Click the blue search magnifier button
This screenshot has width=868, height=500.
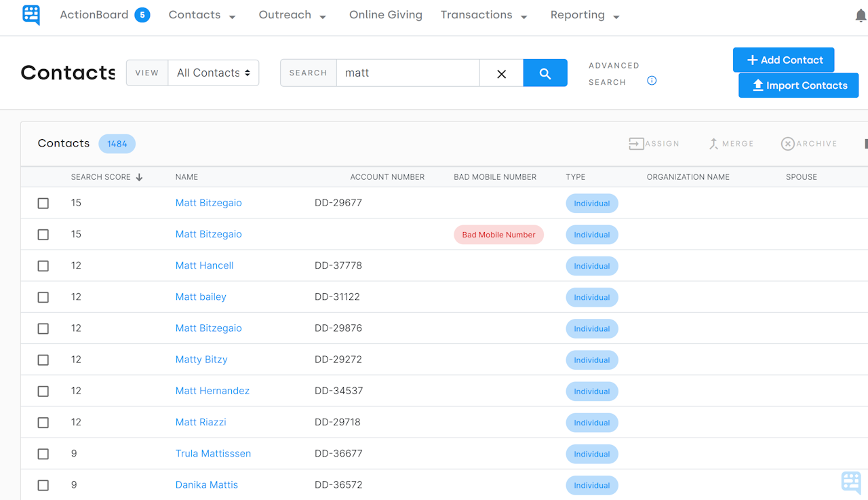[545, 73]
